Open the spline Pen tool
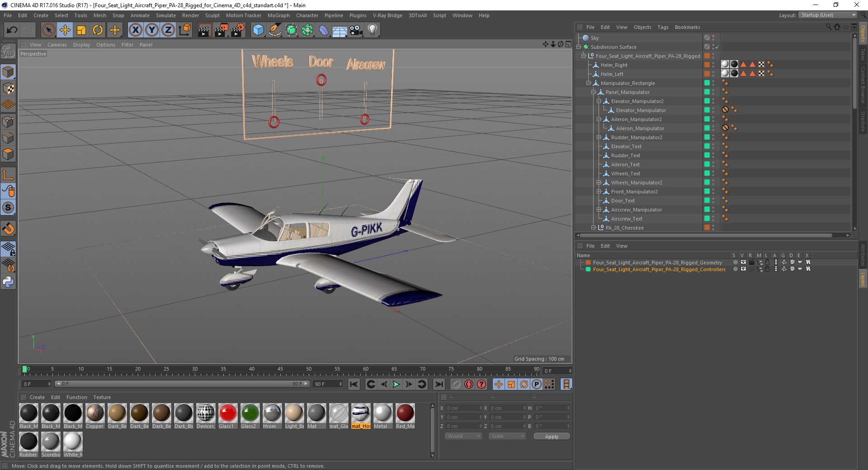This screenshot has width=868, height=470. click(275, 30)
